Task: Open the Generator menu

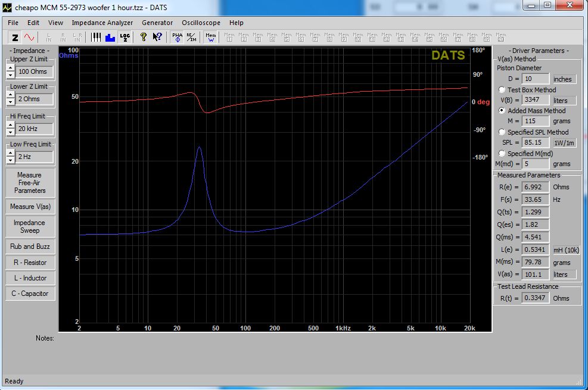Action: pyautogui.click(x=157, y=23)
